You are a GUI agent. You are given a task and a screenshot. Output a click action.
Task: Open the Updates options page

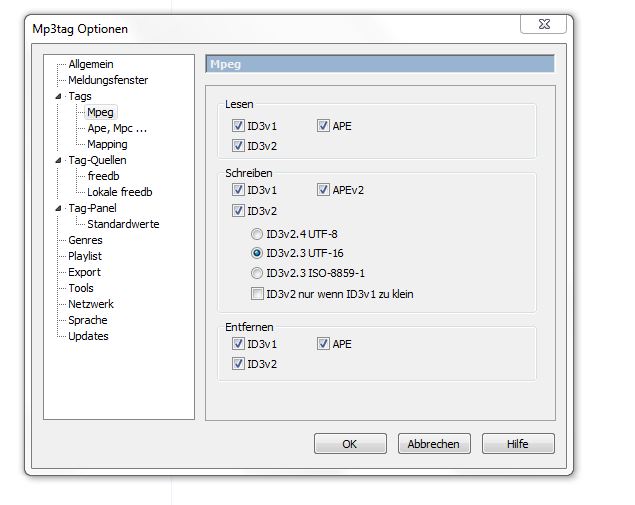(88, 336)
